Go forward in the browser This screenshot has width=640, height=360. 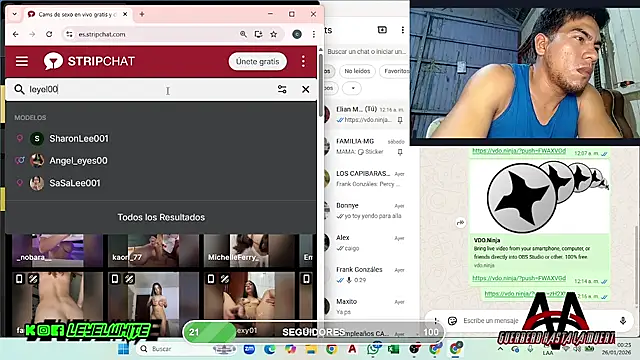(32, 34)
